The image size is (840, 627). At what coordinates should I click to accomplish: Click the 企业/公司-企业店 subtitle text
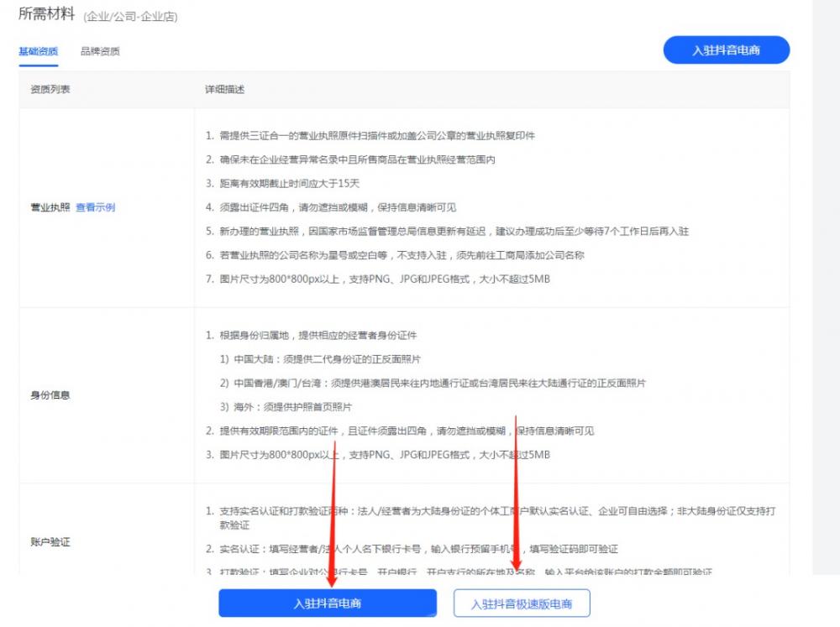(x=130, y=17)
